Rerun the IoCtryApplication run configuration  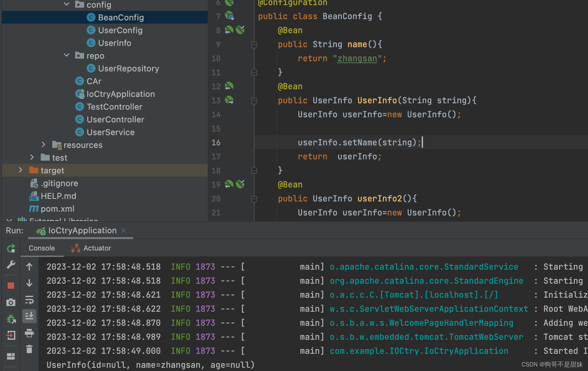point(11,248)
